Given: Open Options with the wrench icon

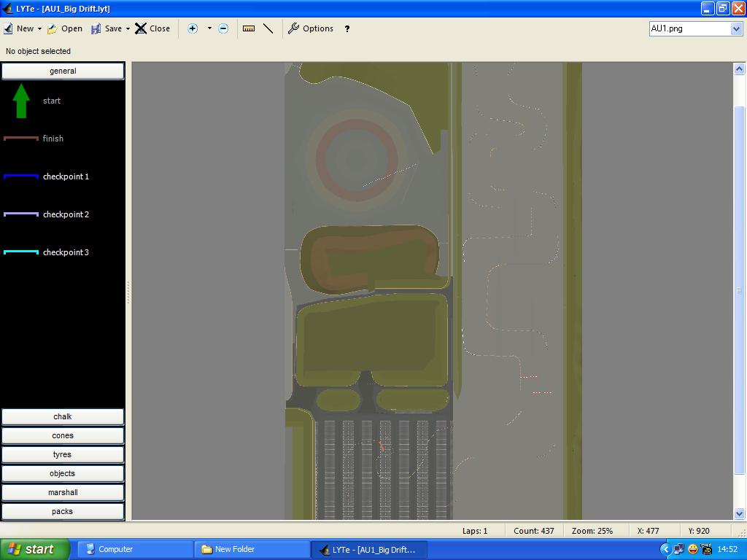Looking at the screenshot, I should (x=293, y=28).
